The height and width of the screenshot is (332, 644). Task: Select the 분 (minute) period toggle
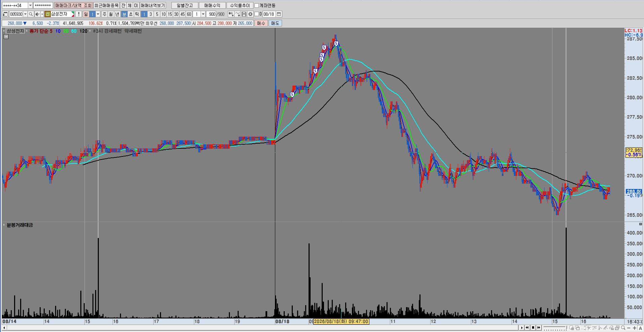pos(124,14)
